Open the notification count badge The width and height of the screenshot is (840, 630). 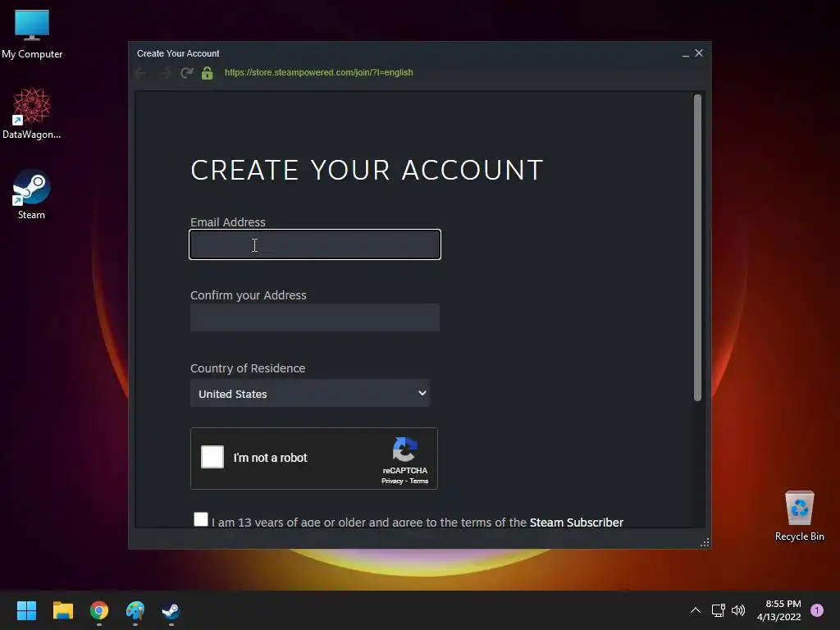pos(817,610)
